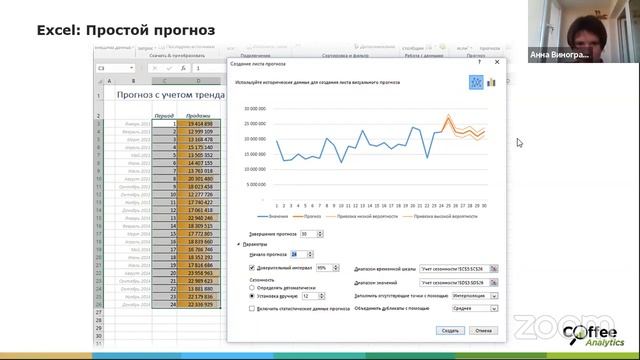
Task: Select column A header
Action: click(x=109, y=81)
